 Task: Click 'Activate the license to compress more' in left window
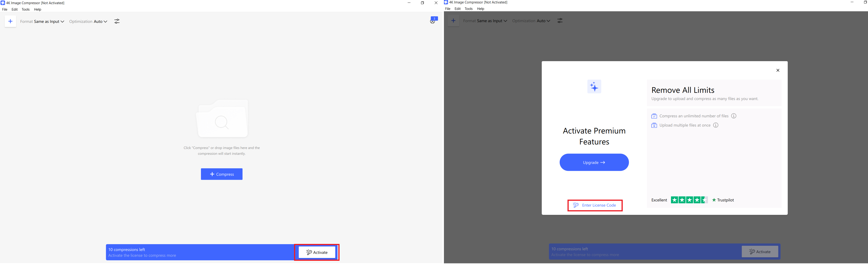(x=142, y=256)
